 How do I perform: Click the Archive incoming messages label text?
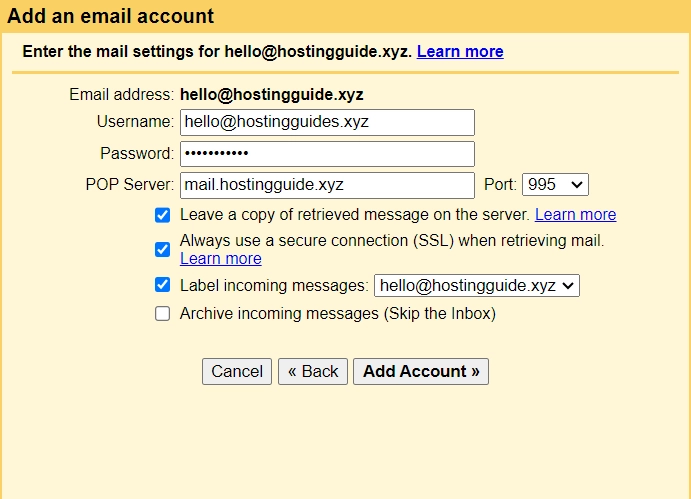338,314
